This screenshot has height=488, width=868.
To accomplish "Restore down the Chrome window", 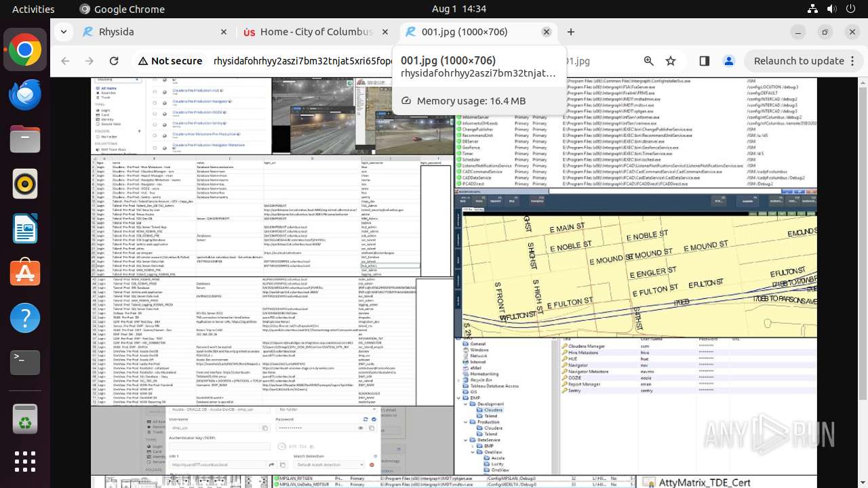I will [825, 32].
